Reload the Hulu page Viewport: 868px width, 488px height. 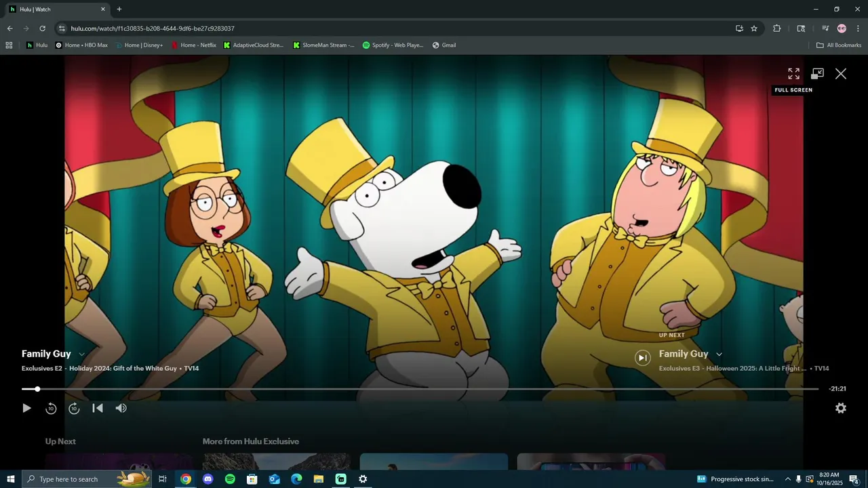pyautogui.click(x=42, y=28)
